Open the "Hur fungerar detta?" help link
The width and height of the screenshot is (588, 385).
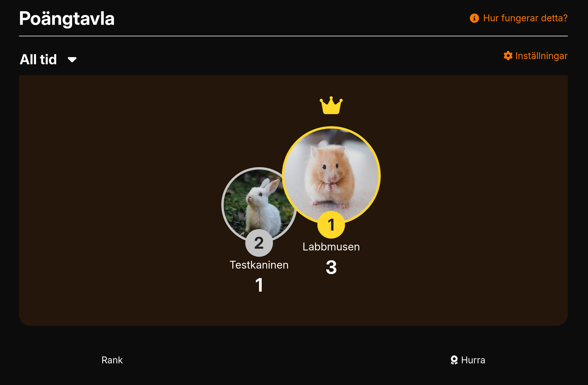525,18
